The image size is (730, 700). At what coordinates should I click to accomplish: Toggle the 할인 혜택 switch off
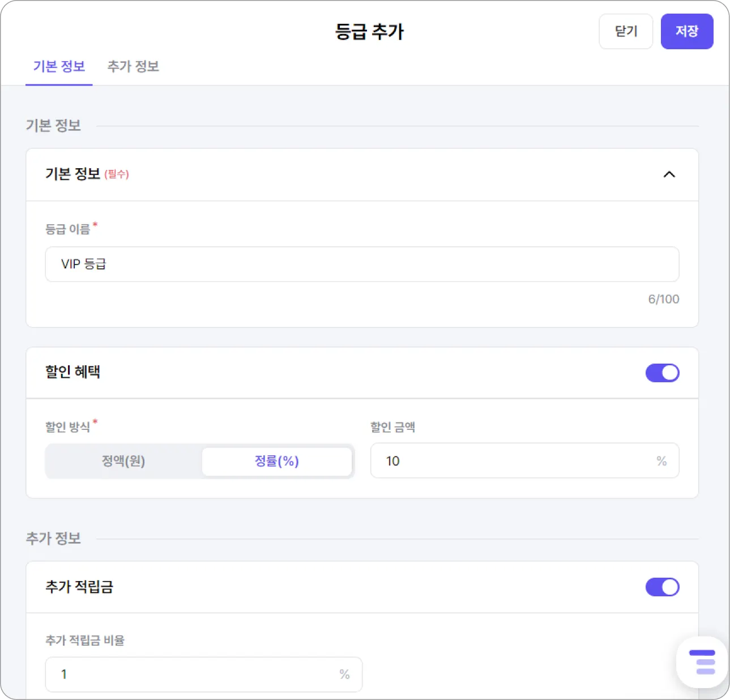(x=662, y=373)
